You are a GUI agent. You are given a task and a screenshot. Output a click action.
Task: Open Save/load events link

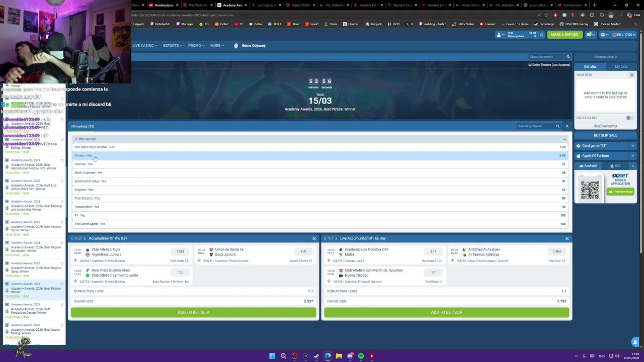(x=605, y=126)
